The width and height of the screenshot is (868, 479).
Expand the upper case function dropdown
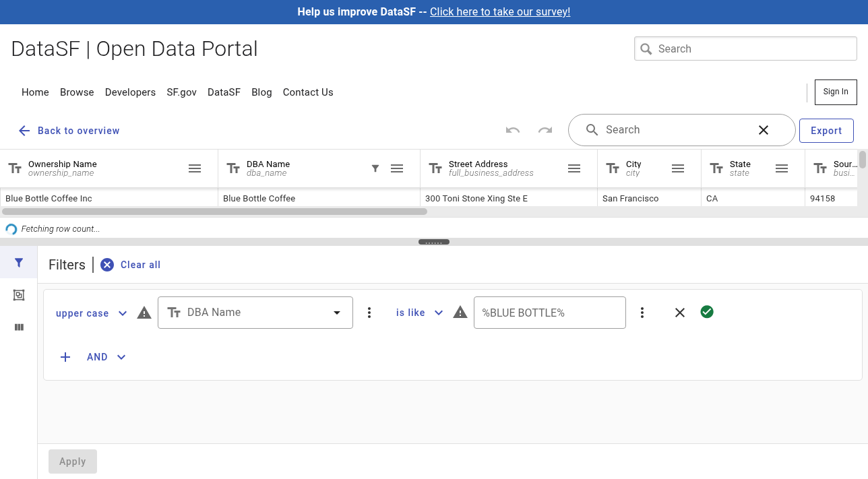pyautogui.click(x=92, y=313)
